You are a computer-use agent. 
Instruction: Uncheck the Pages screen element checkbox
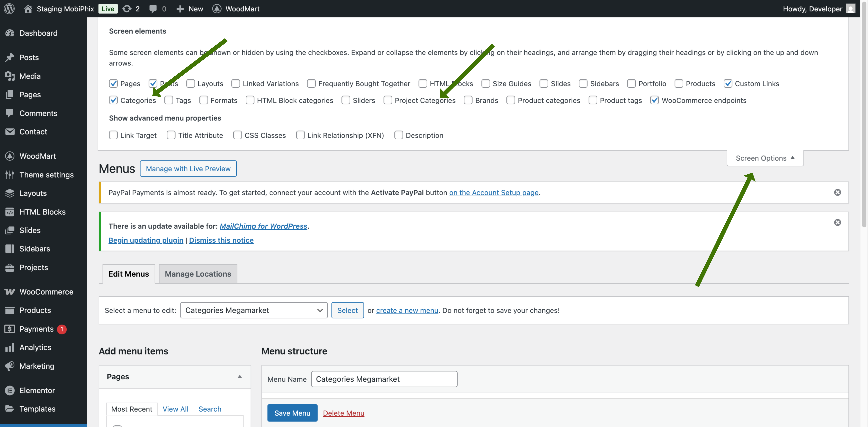pyautogui.click(x=113, y=83)
